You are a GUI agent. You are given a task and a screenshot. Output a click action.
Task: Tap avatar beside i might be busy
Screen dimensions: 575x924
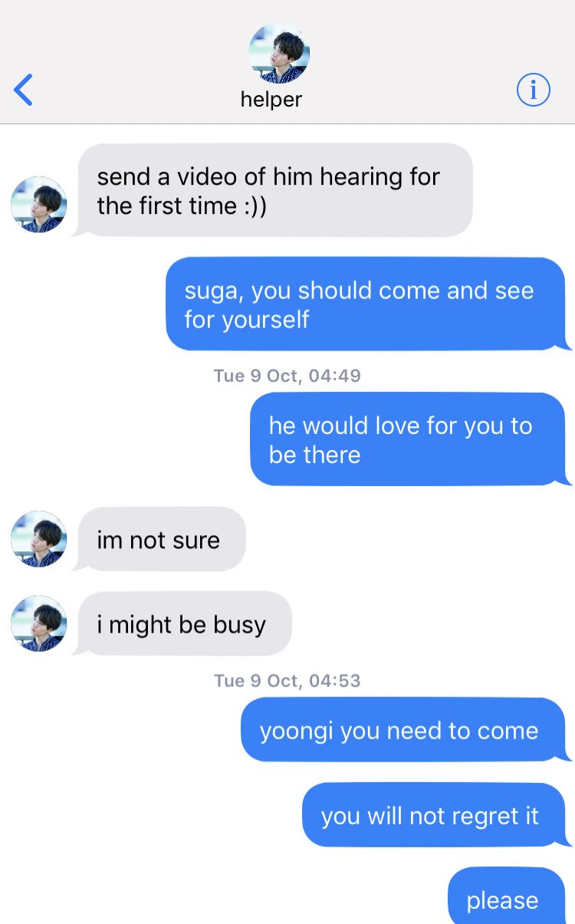(38, 623)
